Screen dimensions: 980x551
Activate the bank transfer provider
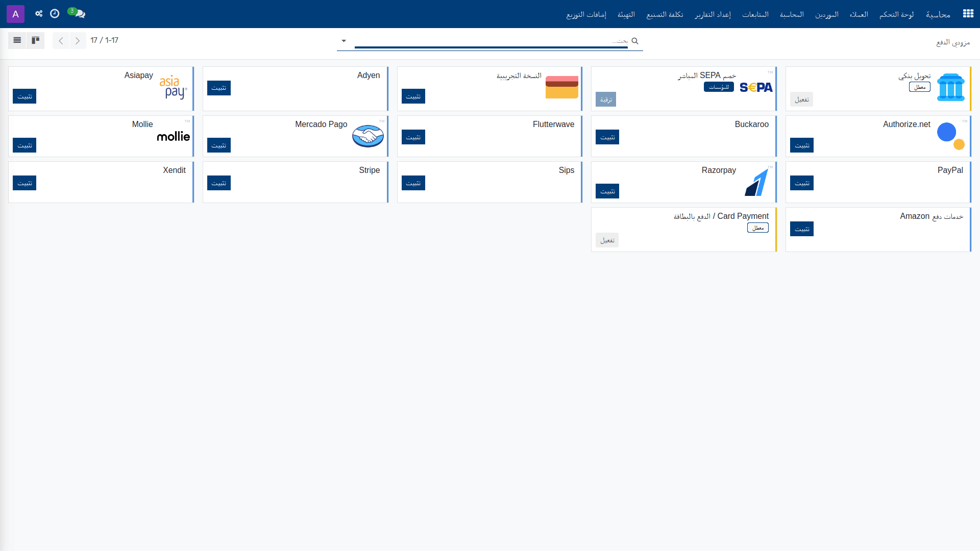click(801, 99)
